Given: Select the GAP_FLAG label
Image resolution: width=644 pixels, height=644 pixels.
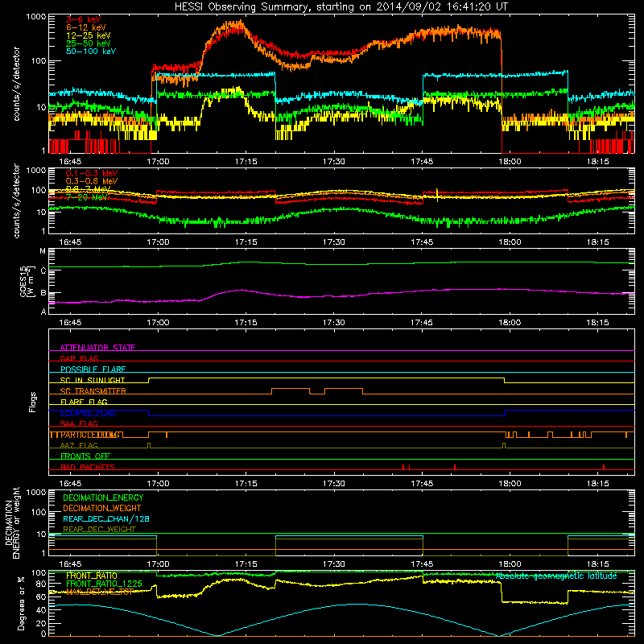Looking at the screenshot, I should click(x=79, y=358).
